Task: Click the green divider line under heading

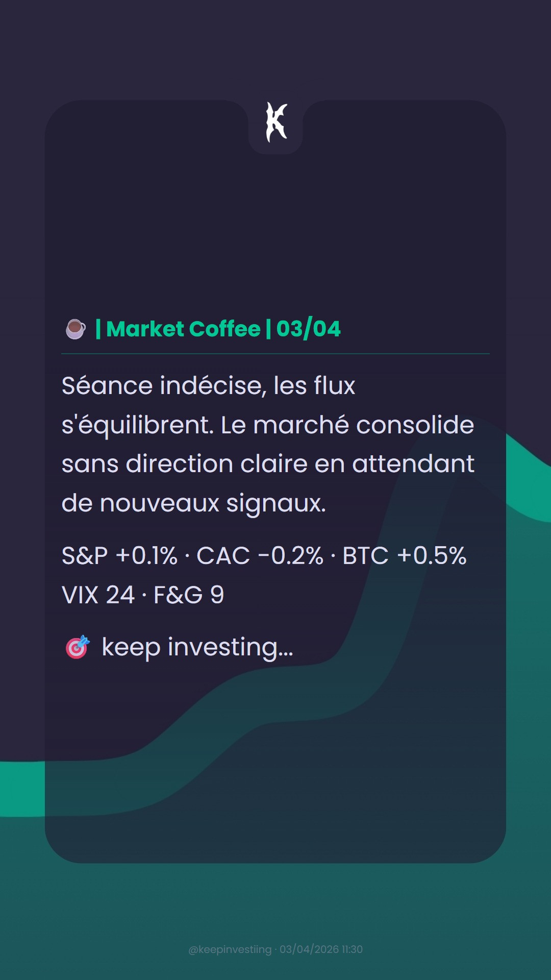Action: [x=275, y=354]
